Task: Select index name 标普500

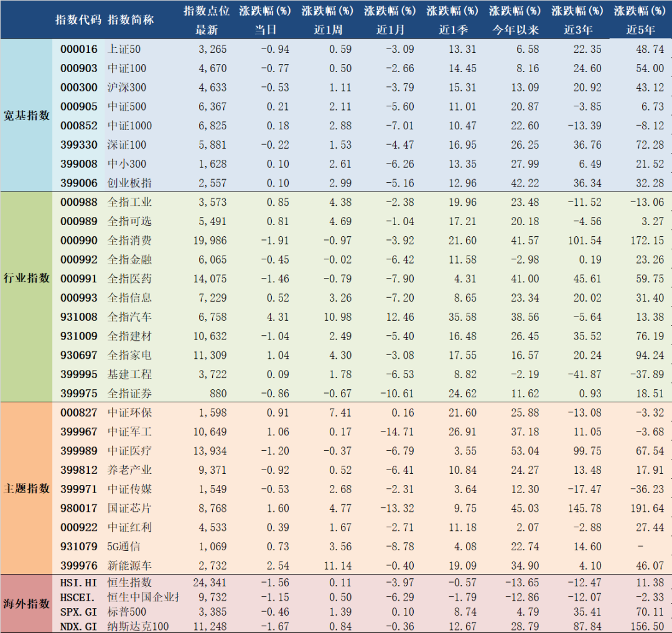Action: pos(127,612)
